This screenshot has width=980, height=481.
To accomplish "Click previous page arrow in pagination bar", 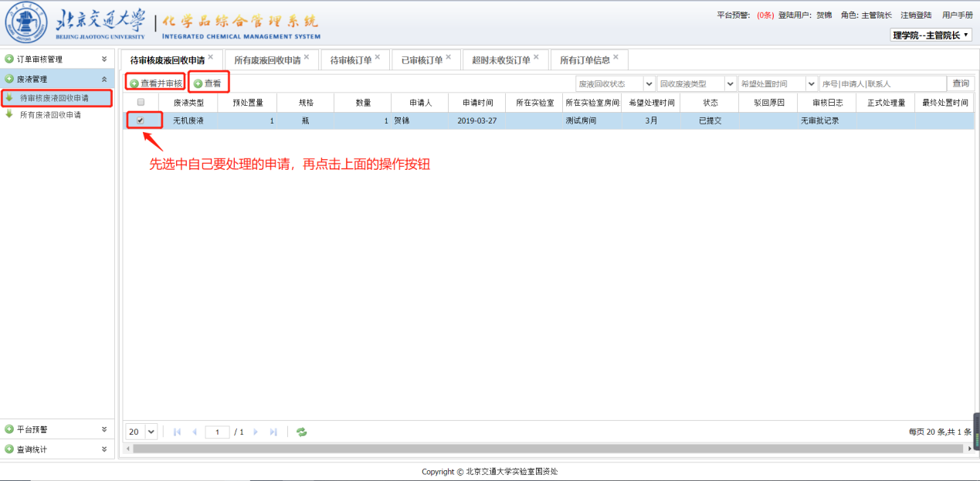I will (195, 432).
